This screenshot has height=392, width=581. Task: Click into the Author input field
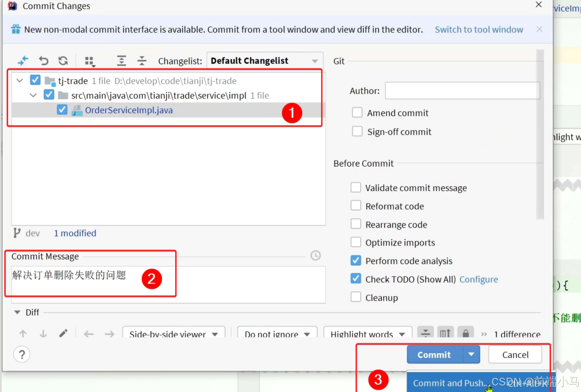click(x=462, y=91)
